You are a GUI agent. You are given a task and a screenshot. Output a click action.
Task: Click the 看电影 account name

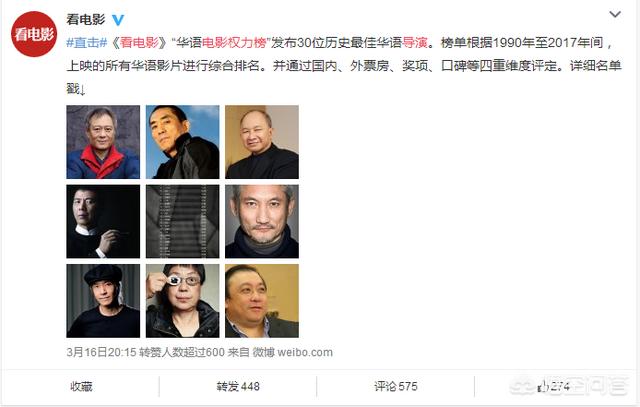pyautogui.click(x=86, y=19)
